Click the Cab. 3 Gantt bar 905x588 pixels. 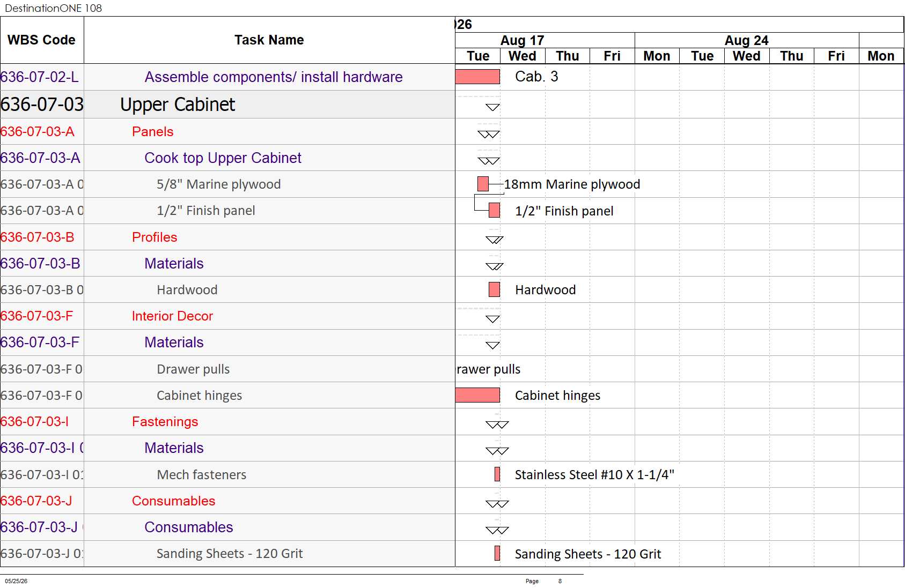coord(477,77)
